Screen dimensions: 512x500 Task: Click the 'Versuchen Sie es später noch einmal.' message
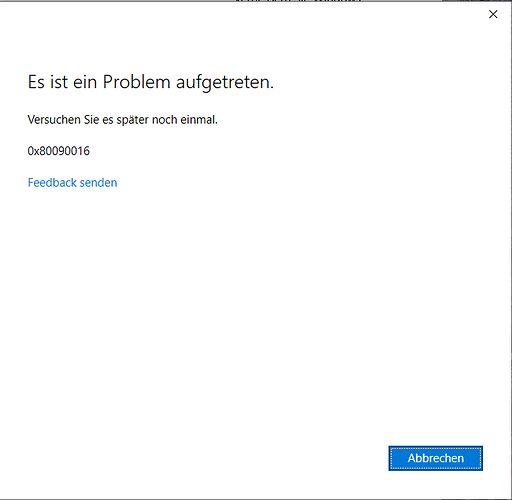(x=123, y=120)
